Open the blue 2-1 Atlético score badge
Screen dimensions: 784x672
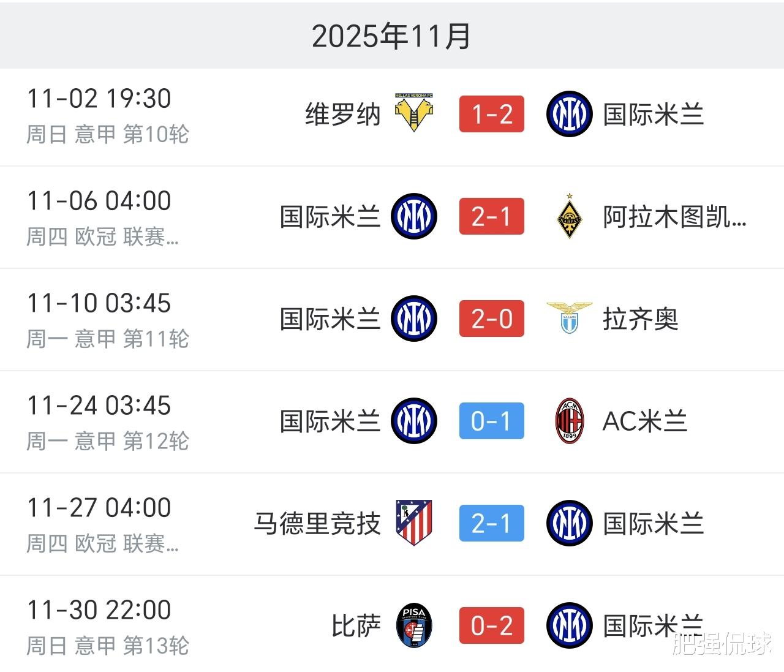click(491, 523)
